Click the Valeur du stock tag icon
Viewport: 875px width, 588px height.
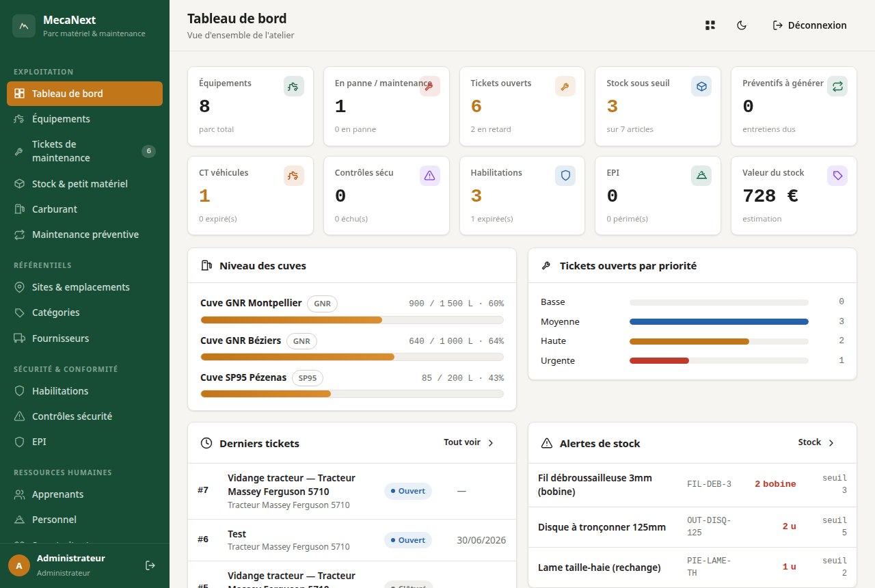pyautogui.click(x=837, y=176)
